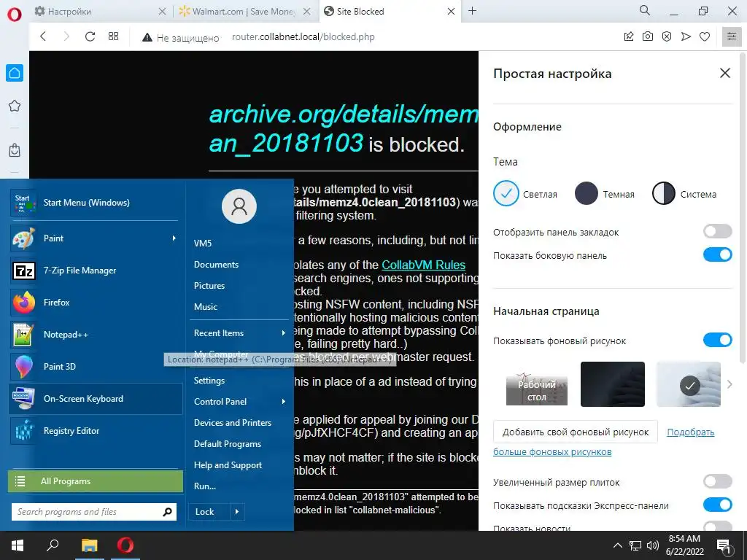747x560 pixels.
Task: Launch Firefox from start menu
Action: pyautogui.click(x=96, y=303)
